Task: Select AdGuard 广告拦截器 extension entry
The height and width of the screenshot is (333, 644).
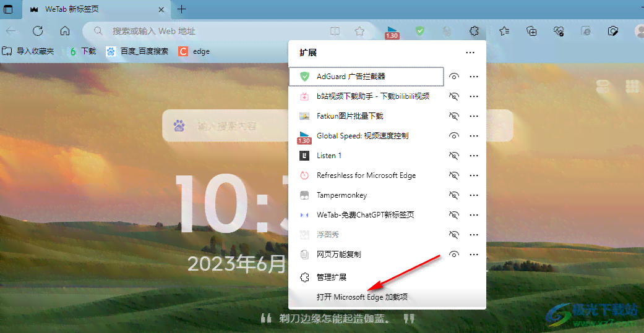Action: tap(366, 76)
